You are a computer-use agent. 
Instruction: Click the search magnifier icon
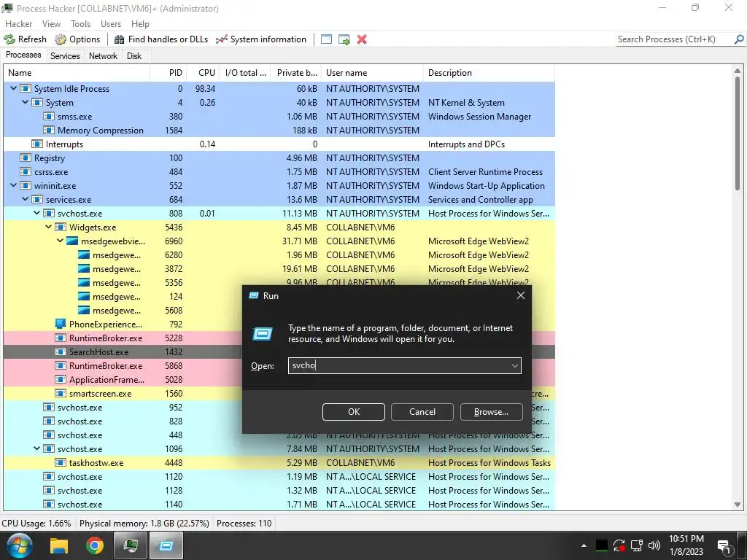(x=739, y=39)
